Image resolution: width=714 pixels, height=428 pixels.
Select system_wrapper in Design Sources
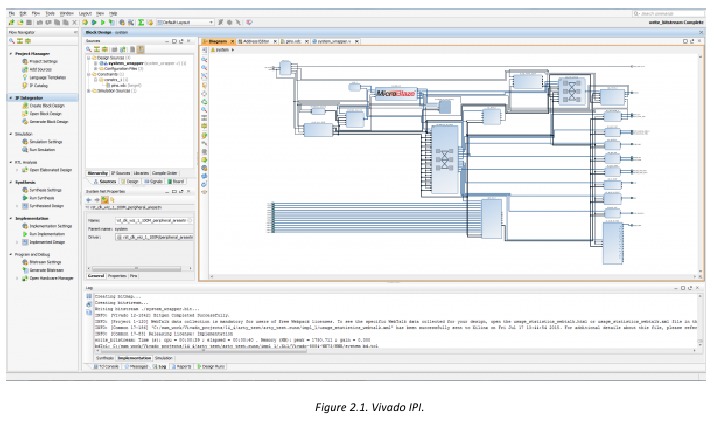tap(126, 63)
